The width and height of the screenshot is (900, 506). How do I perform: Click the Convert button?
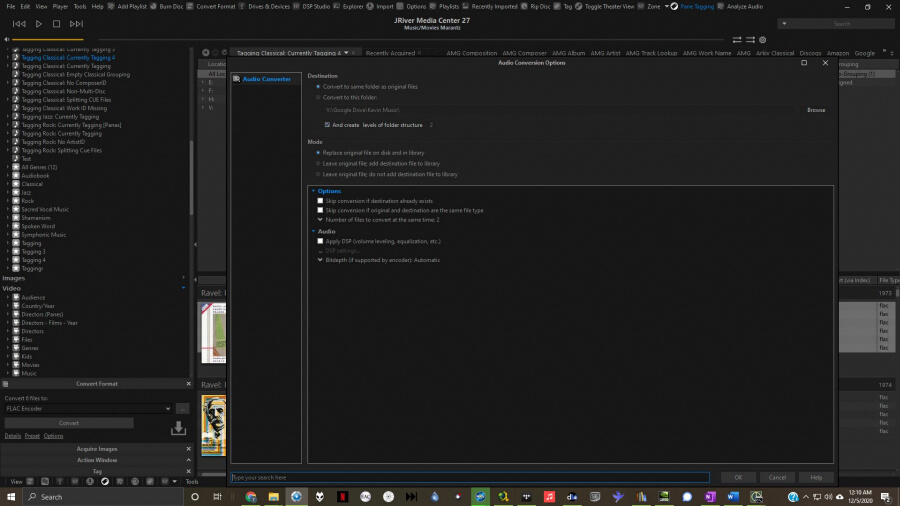pyautogui.click(x=69, y=423)
